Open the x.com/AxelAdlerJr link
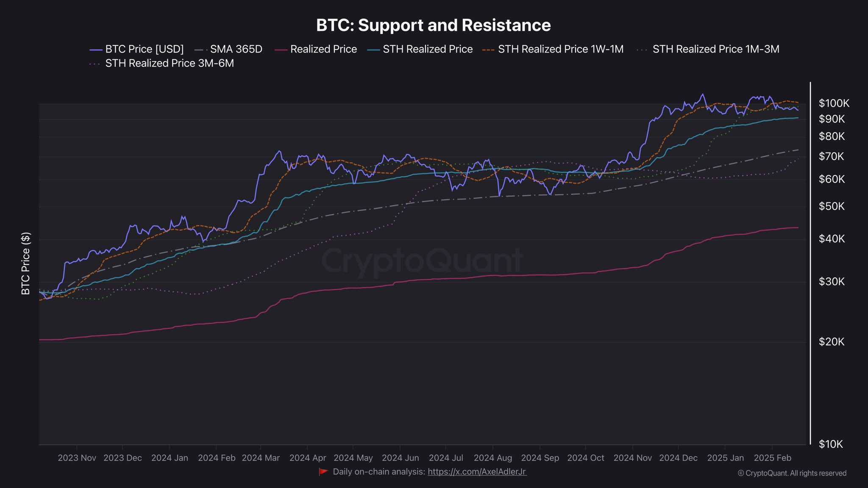The image size is (868, 488). (477, 471)
